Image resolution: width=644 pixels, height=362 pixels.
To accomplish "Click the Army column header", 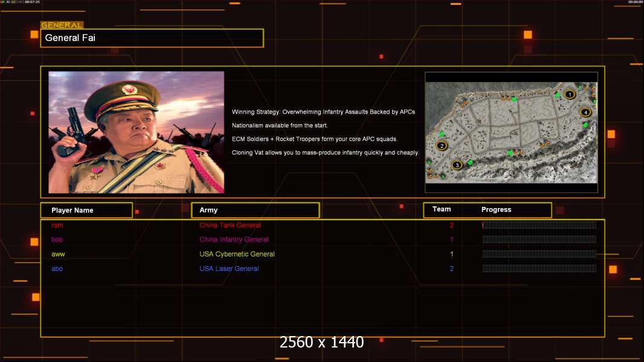I will coord(254,210).
